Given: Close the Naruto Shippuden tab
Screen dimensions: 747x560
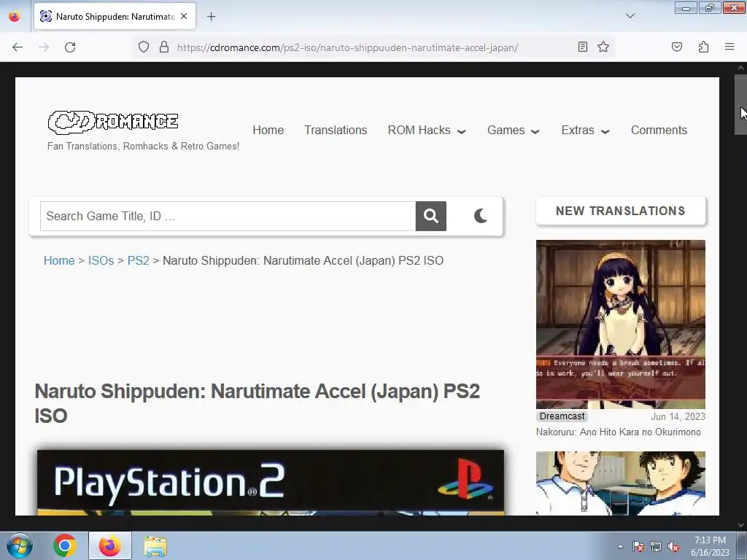Looking at the screenshot, I should click(x=184, y=16).
